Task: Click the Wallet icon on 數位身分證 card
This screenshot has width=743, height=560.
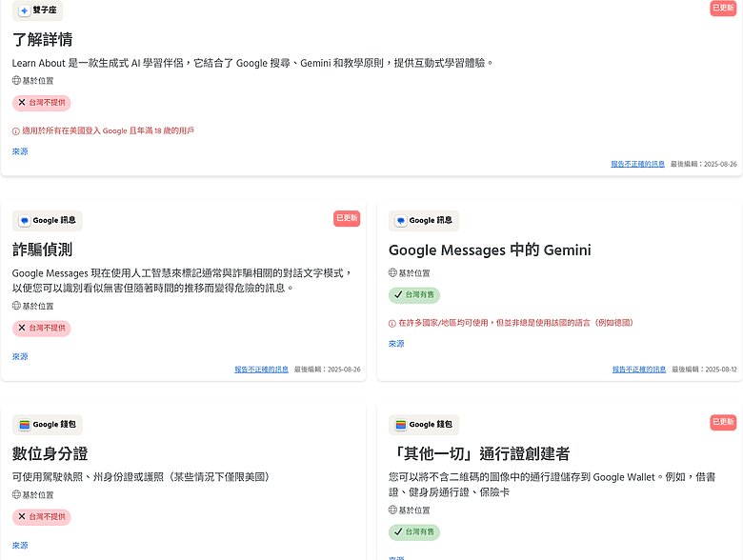Action: [x=25, y=425]
